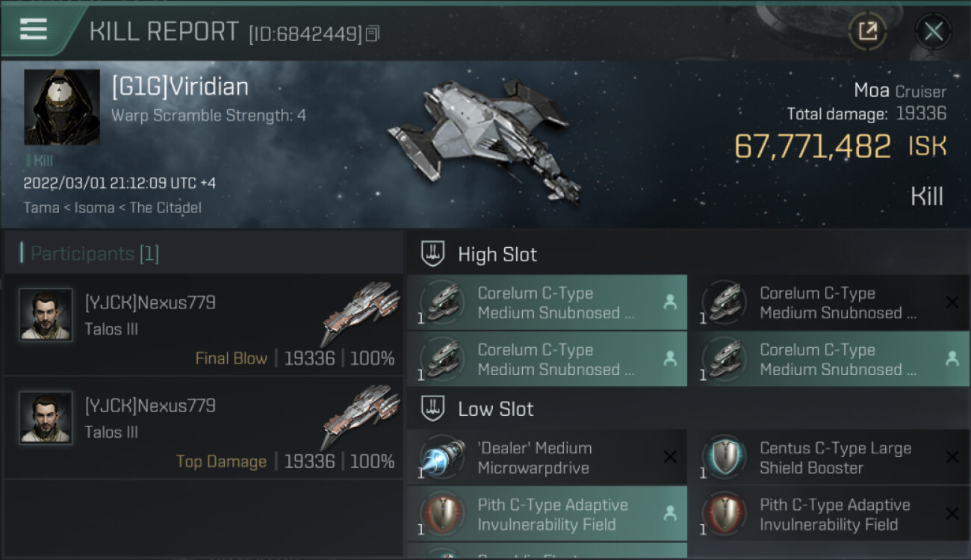
Task: Select the 'Dealer' Medium Microwarpdrive icon
Action: 442,458
